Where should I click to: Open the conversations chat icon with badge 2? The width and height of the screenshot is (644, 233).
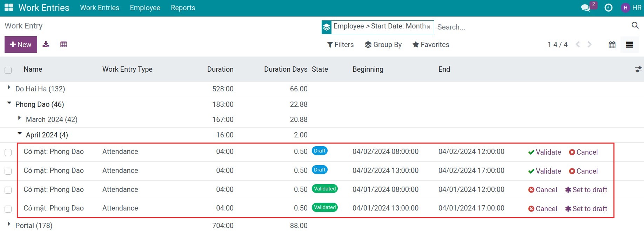[x=585, y=7]
